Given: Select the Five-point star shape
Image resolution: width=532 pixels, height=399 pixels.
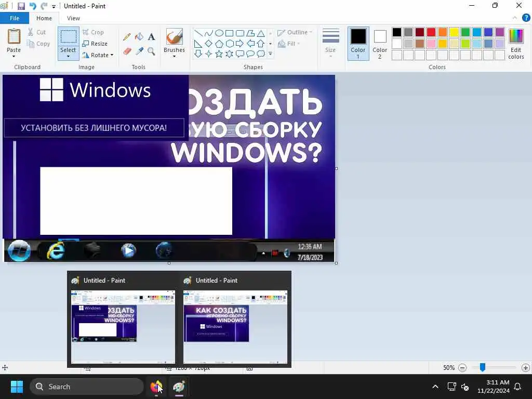Looking at the screenshot, I should tap(219, 54).
